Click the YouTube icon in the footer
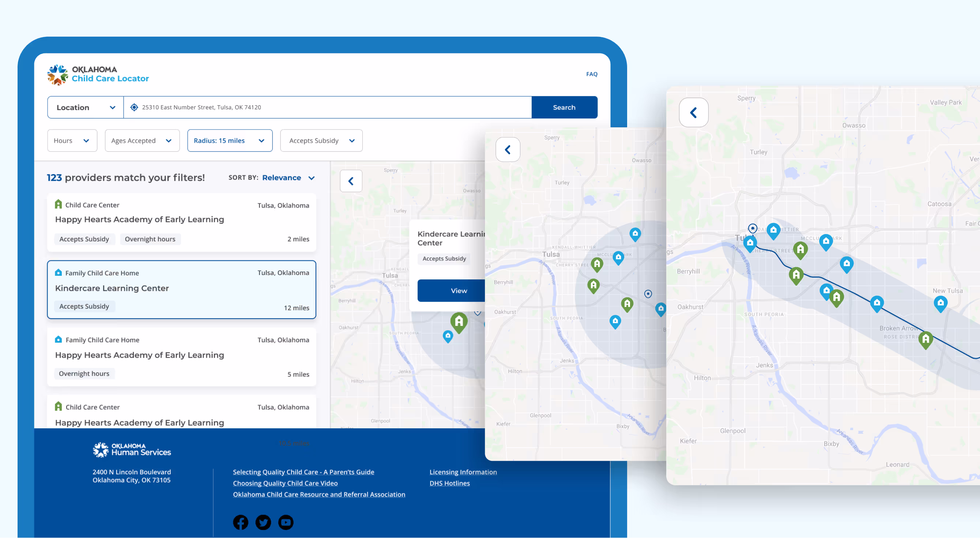Viewport: 980px width, 538px height. pyautogui.click(x=286, y=522)
